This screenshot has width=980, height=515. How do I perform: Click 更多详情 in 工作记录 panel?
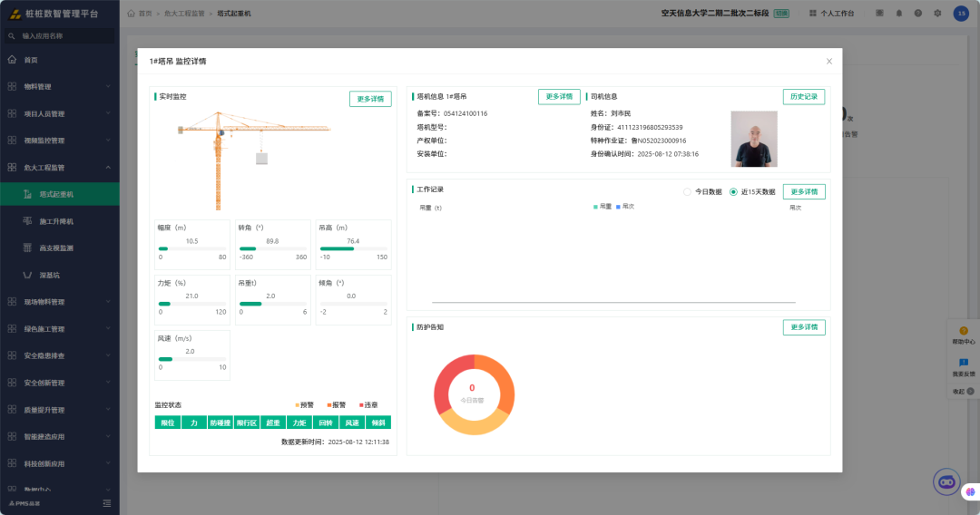click(x=804, y=191)
